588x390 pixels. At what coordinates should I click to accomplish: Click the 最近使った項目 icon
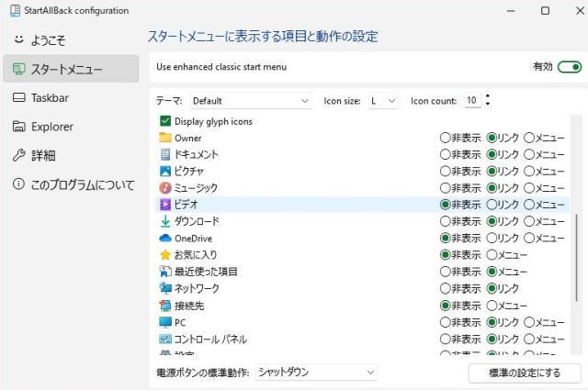click(165, 272)
